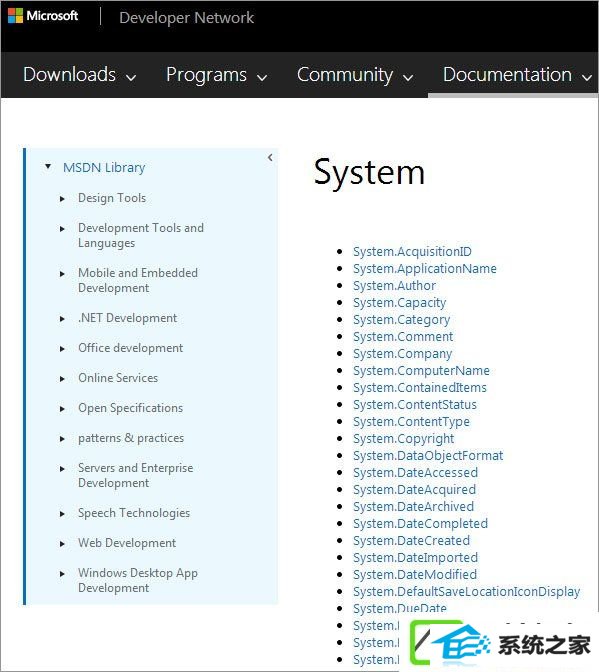Open System.DateImported link

(x=415, y=558)
